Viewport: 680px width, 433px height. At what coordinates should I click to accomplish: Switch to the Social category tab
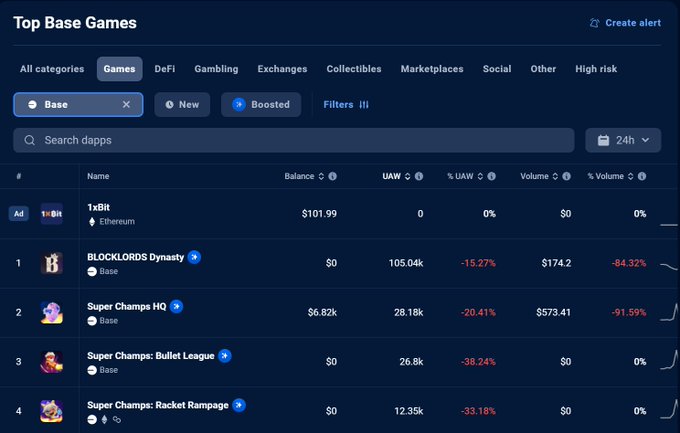coord(497,69)
